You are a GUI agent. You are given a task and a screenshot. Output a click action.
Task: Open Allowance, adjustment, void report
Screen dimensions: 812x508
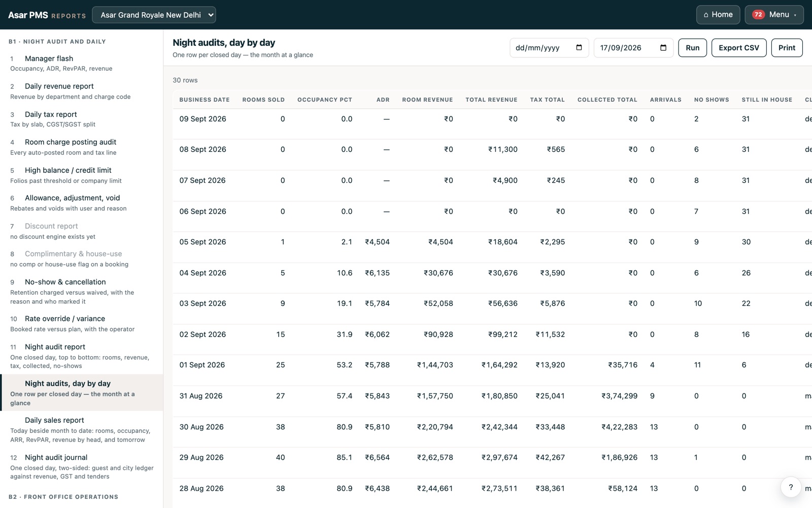point(81,203)
